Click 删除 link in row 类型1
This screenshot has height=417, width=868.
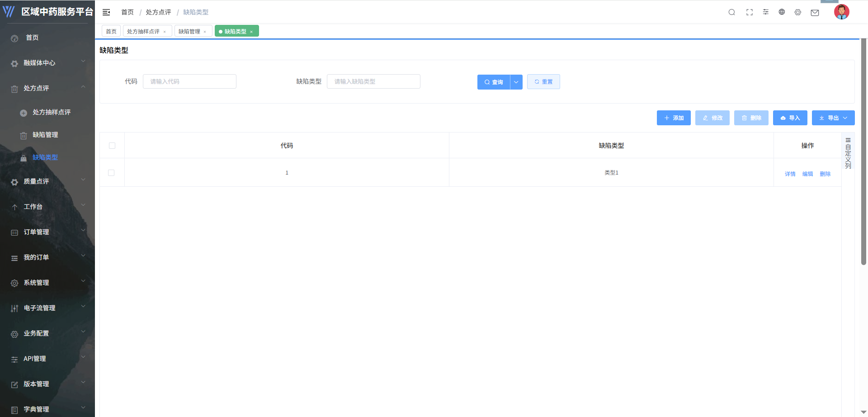click(x=825, y=174)
